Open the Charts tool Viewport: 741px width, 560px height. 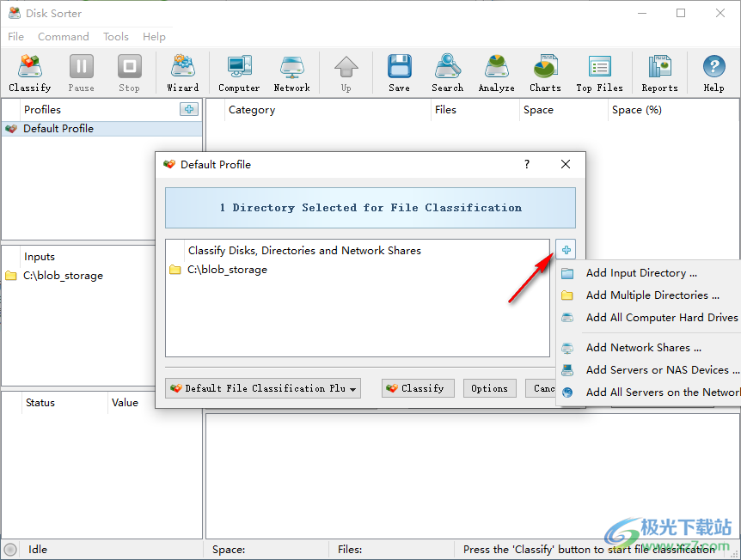(545, 73)
